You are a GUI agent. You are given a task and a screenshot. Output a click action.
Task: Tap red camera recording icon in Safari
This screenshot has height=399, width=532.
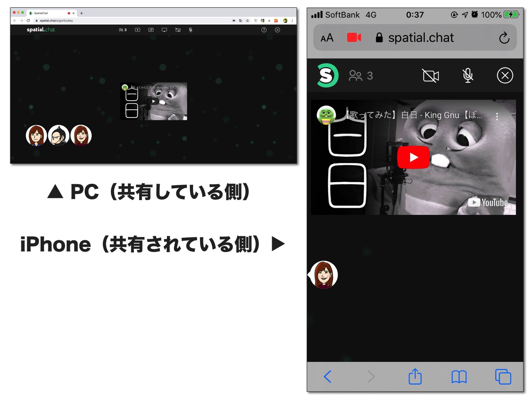[354, 38]
